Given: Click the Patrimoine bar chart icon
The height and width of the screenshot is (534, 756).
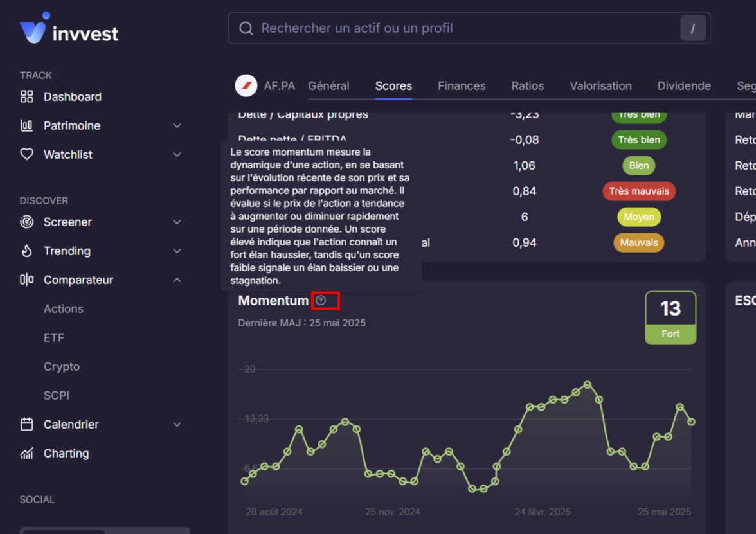Looking at the screenshot, I should (26, 125).
